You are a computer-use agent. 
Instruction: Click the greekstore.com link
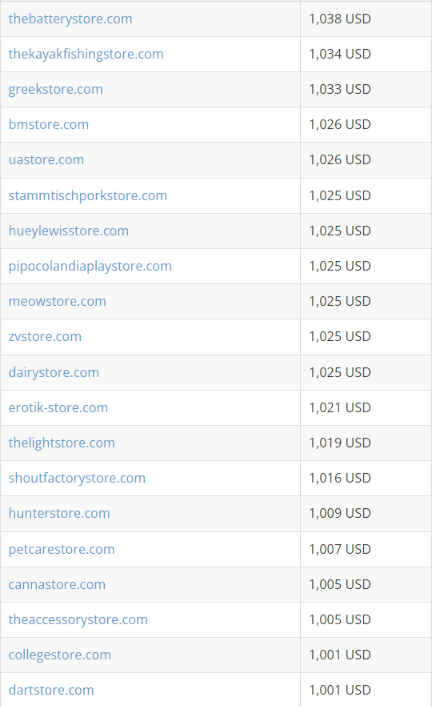(x=55, y=89)
